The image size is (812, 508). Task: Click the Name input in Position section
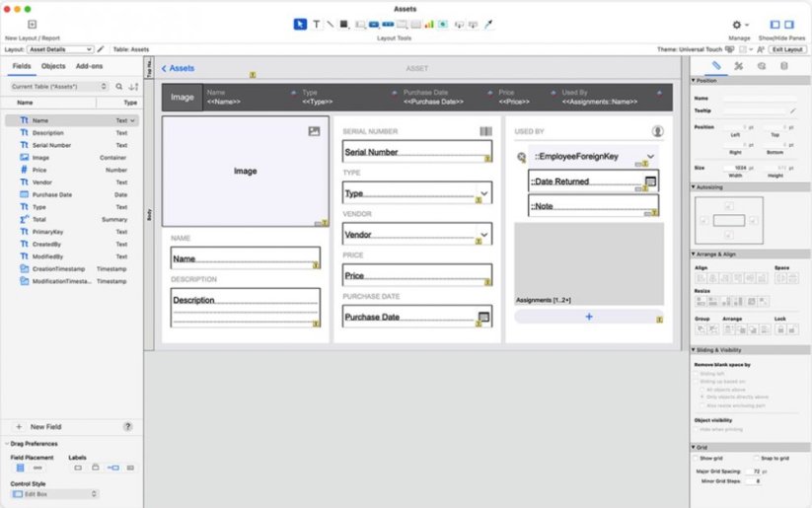click(760, 98)
